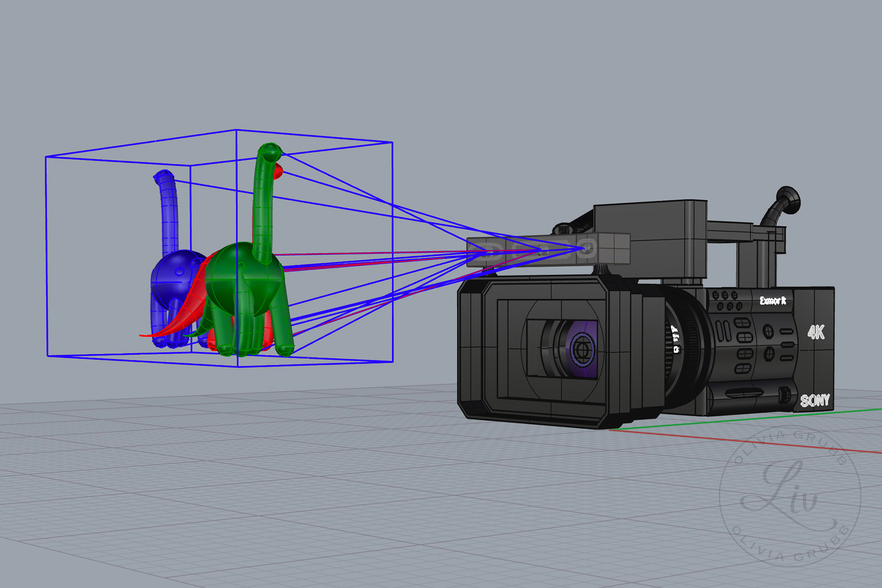Select the camera's top handle block
This screenshot has height=588, width=882.
point(650,239)
